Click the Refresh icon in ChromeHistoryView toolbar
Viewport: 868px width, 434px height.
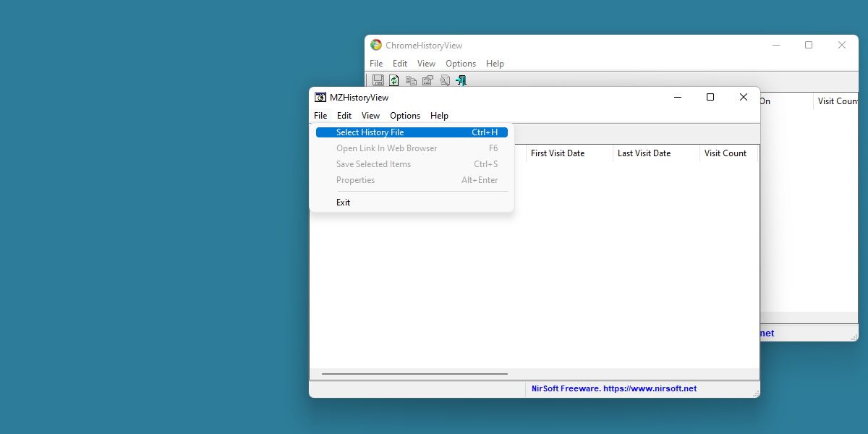point(394,80)
